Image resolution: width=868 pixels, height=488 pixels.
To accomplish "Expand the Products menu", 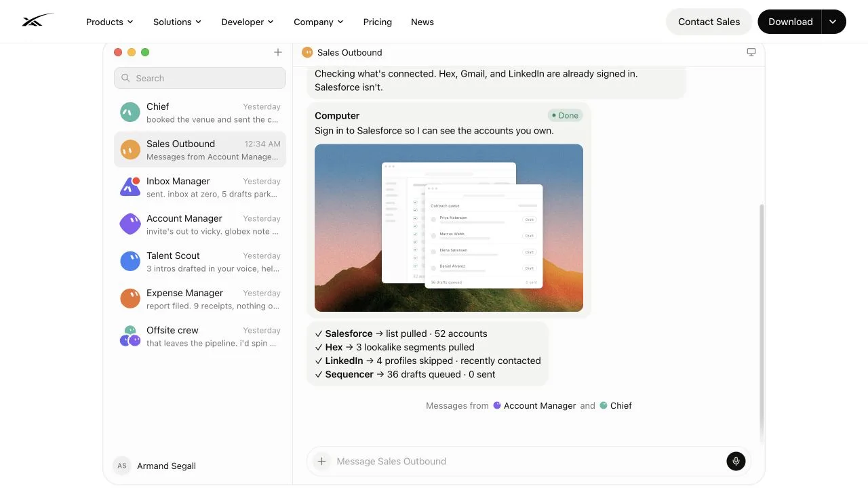I will 110,22.
